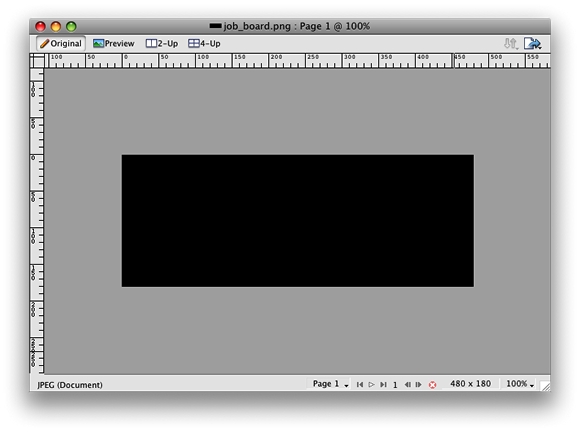
Task: Click the ruler origin corner box
Action: click(x=37, y=61)
